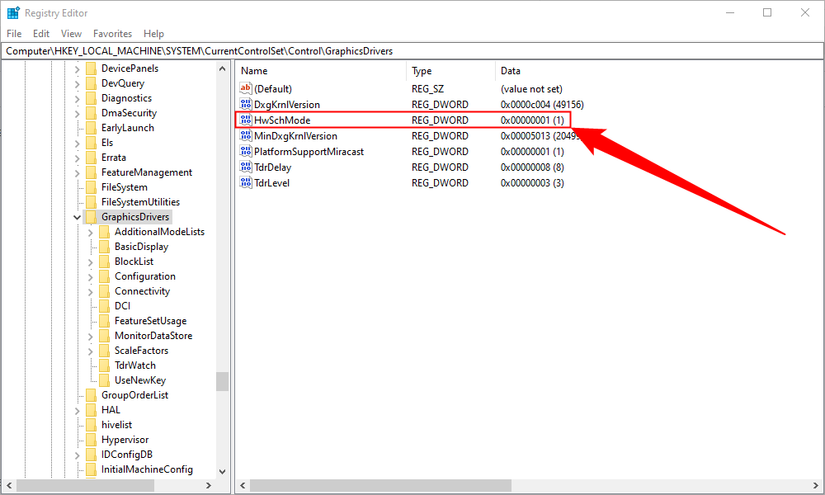
Task: Sort values by Type column header
Action: tap(451, 70)
